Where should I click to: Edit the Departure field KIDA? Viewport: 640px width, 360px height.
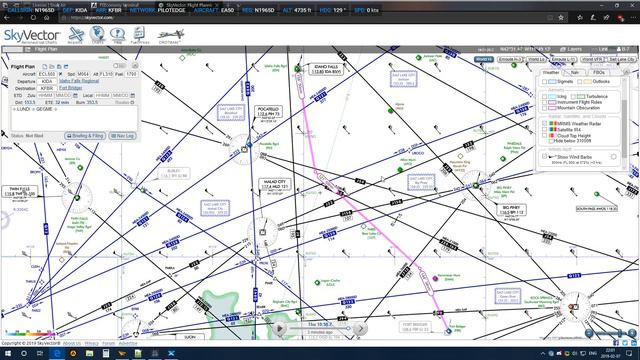[x=47, y=81]
